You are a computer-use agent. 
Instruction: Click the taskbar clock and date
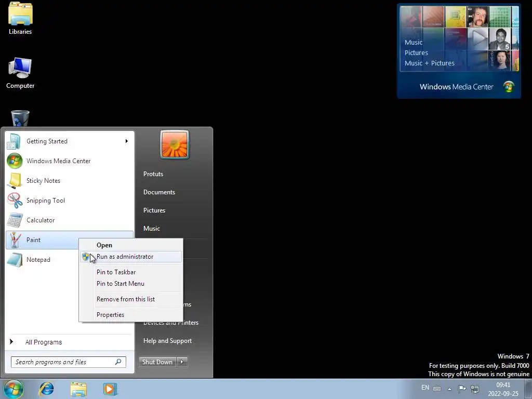click(503, 390)
